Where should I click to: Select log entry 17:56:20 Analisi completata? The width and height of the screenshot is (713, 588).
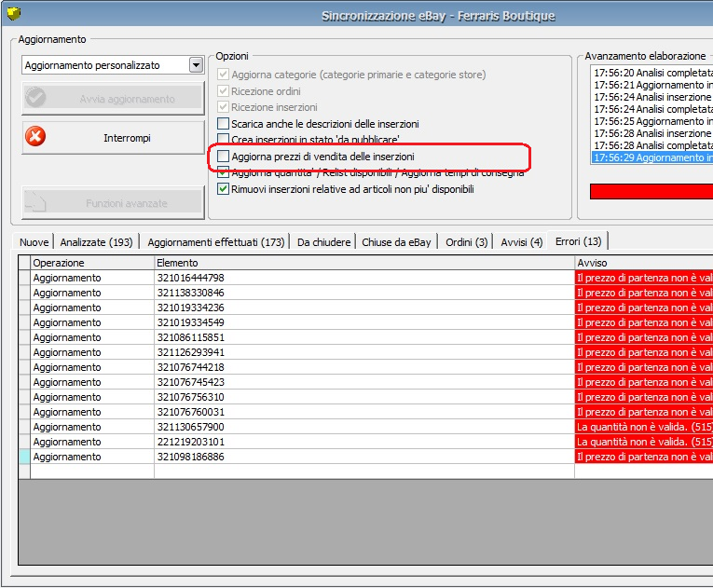tap(652, 73)
